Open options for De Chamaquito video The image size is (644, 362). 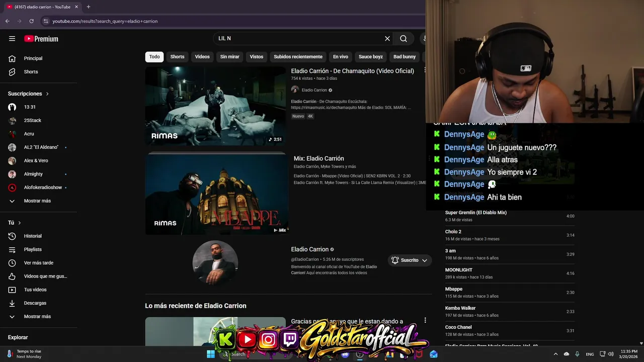click(x=425, y=70)
